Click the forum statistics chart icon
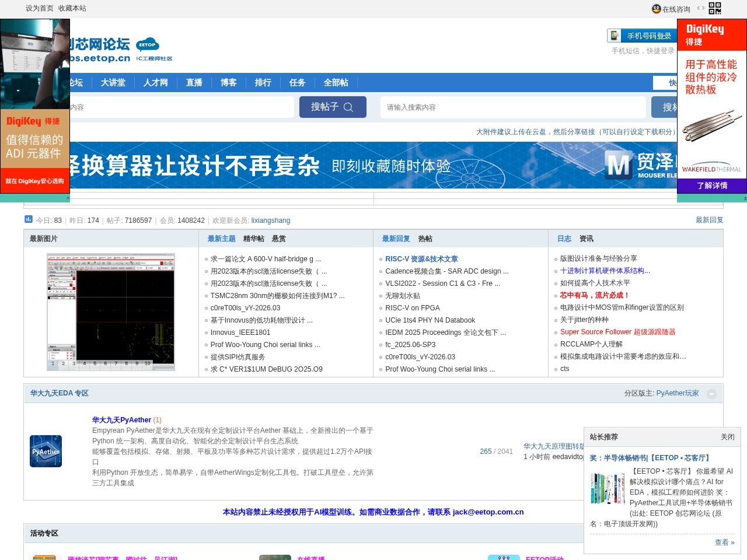This screenshot has height=560, width=747. [29, 219]
